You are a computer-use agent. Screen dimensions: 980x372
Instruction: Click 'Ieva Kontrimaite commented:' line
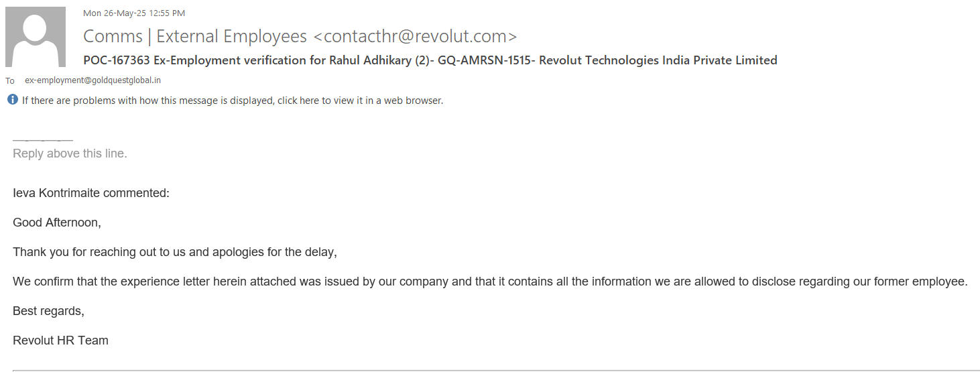pos(91,193)
